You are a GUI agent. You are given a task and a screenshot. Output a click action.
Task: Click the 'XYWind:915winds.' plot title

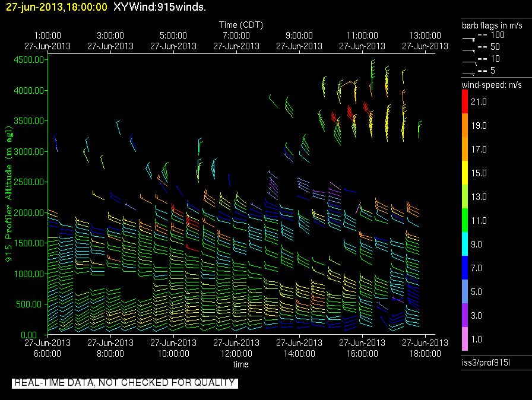[x=160, y=7]
